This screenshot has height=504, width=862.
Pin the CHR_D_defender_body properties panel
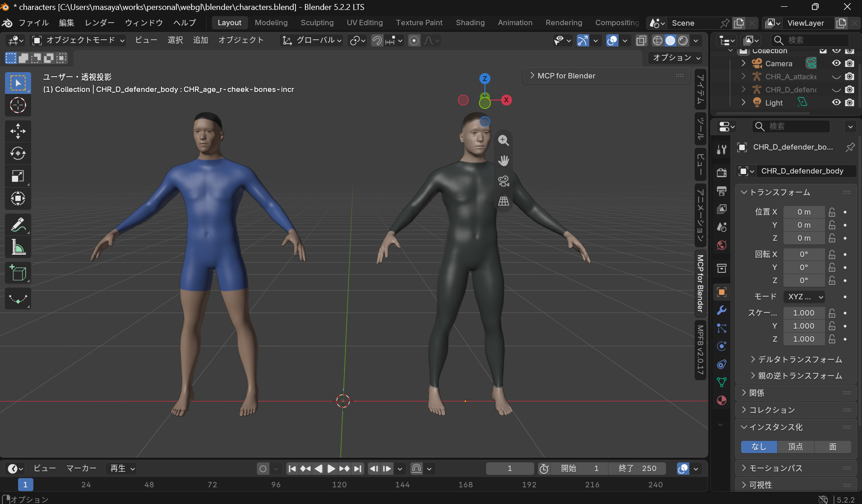tap(850, 147)
